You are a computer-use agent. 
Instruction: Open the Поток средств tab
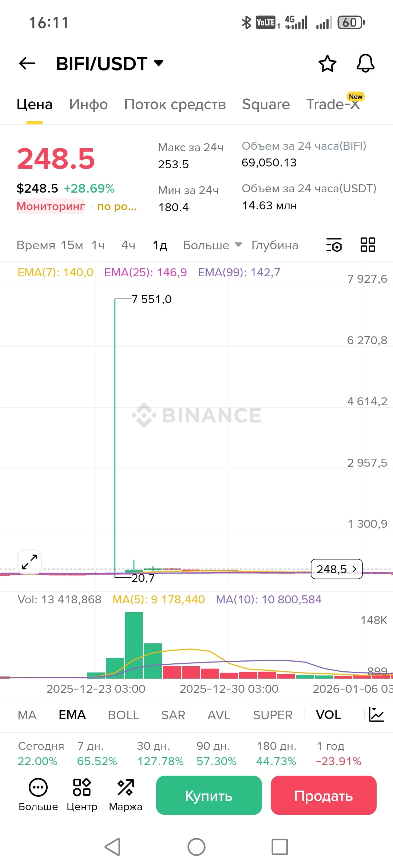pyautogui.click(x=175, y=104)
